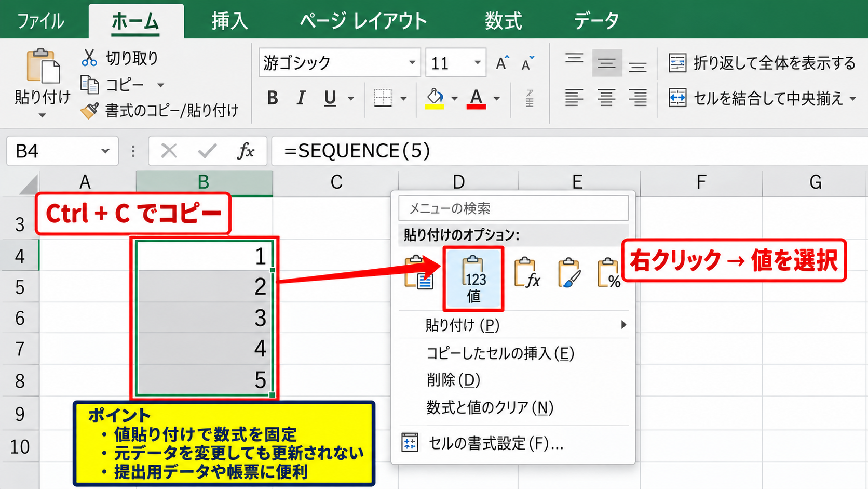The height and width of the screenshot is (489, 868).
Task: Toggle middle vertical alignment
Action: click(606, 63)
